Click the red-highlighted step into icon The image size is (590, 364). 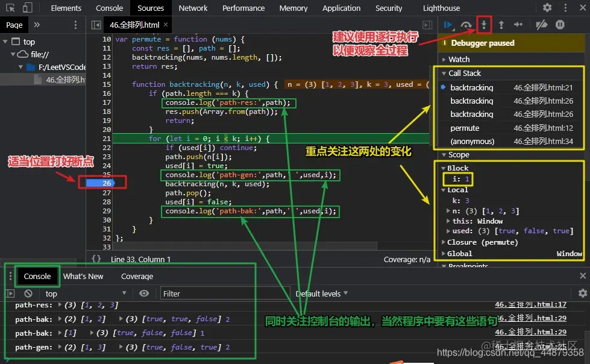(484, 25)
